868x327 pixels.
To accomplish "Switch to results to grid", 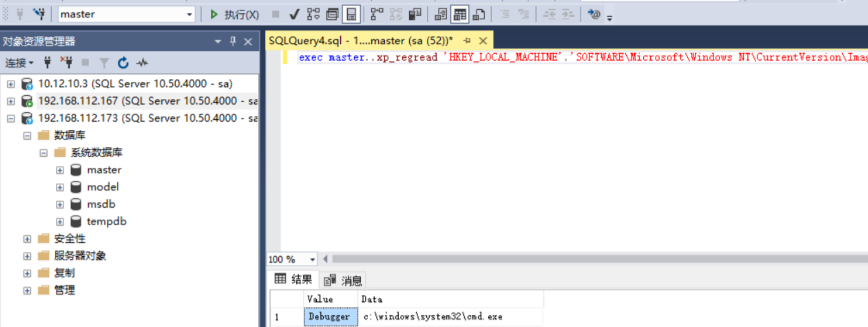I will pyautogui.click(x=460, y=15).
